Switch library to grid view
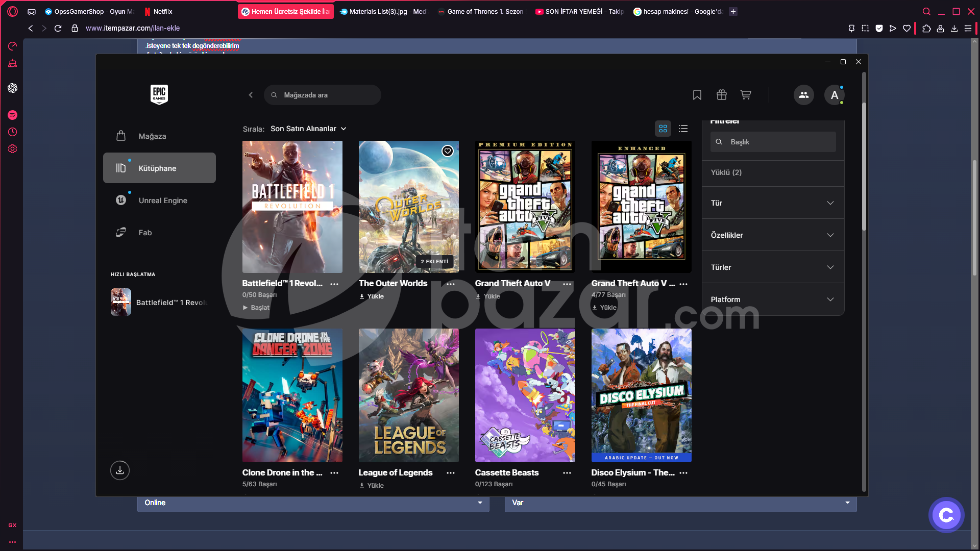 [663, 129]
